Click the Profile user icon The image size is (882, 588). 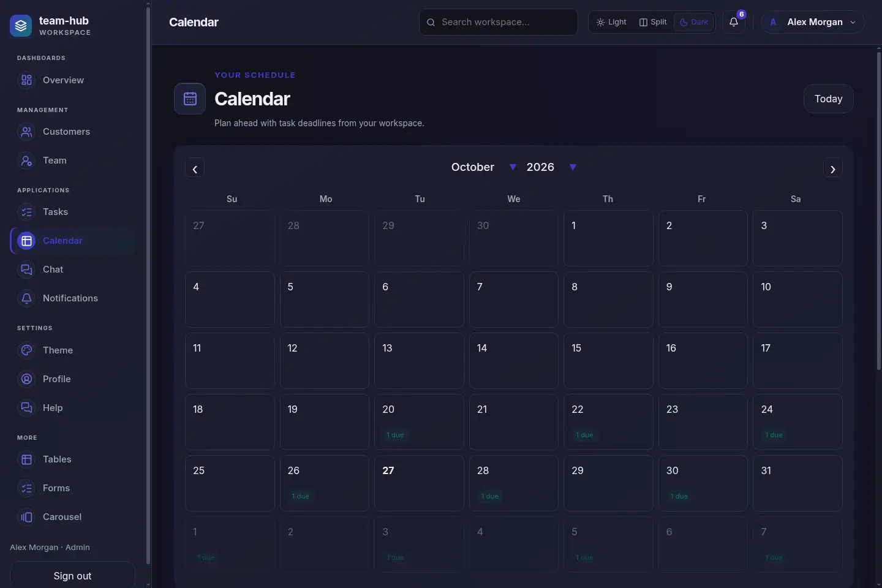[26, 379]
